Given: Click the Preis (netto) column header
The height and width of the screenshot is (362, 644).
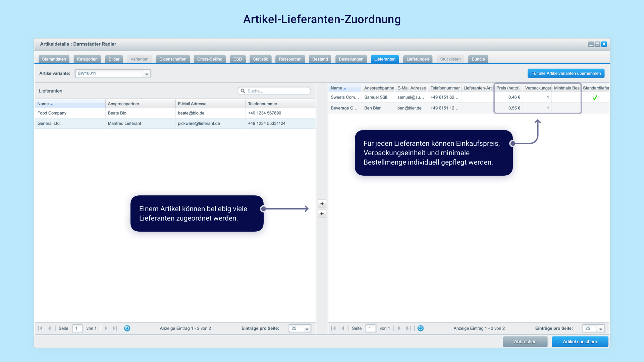Looking at the screenshot, I should 508,88.
